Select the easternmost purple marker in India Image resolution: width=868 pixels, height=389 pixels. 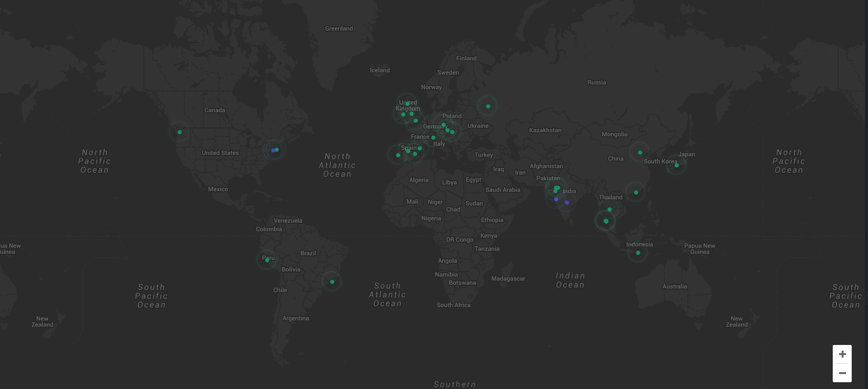click(x=567, y=203)
